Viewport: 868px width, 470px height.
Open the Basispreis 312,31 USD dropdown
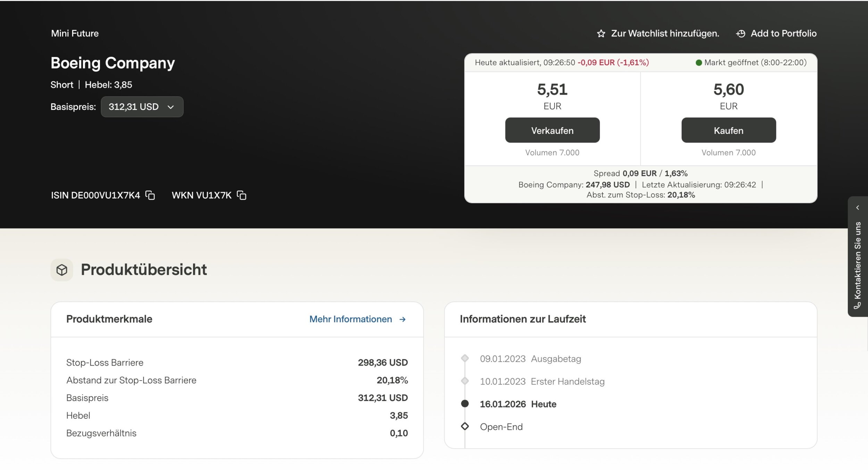pos(142,107)
